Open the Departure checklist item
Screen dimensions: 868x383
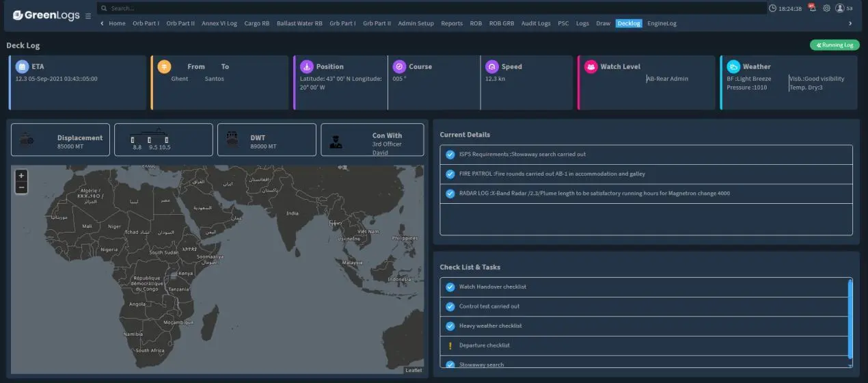[644, 345]
